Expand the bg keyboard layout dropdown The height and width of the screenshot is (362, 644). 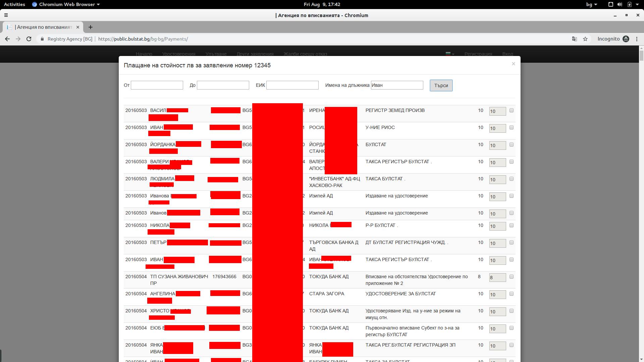(x=592, y=4)
